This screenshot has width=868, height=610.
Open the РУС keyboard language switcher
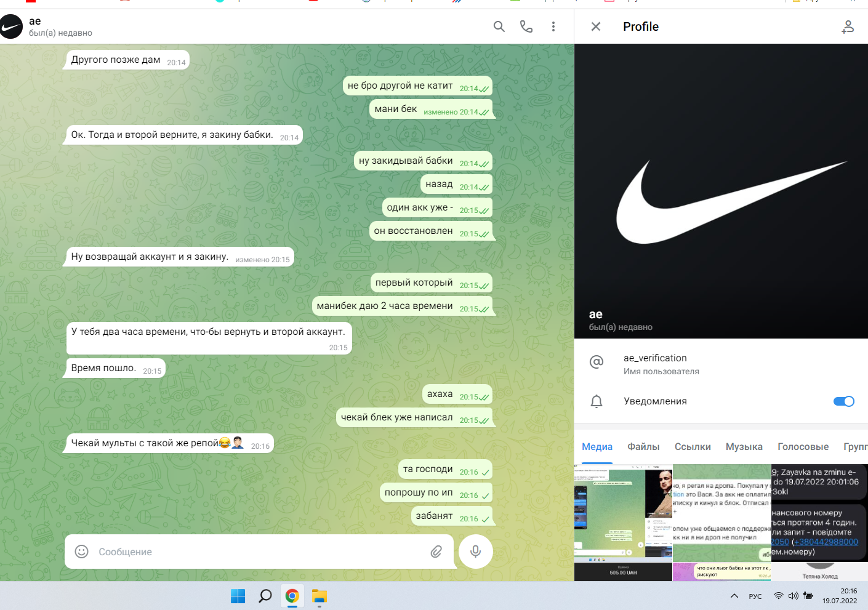755,596
